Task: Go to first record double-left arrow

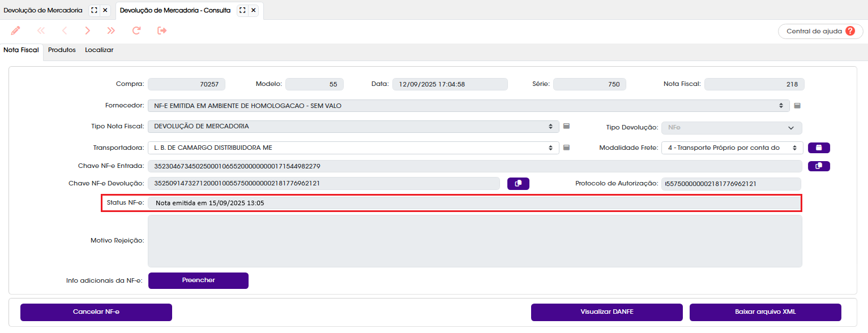Action: click(41, 31)
